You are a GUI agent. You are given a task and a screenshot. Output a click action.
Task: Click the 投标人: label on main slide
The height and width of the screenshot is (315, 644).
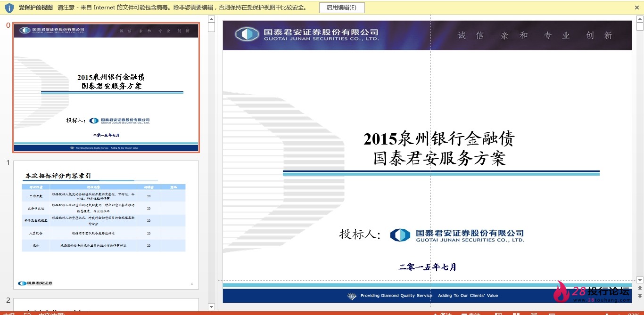point(360,234)
